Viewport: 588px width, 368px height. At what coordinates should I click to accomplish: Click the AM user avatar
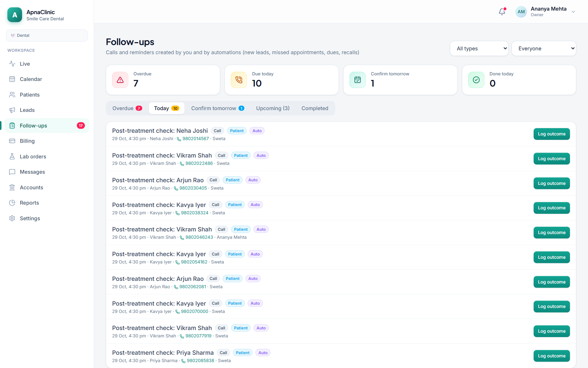[x=521, y=12]
